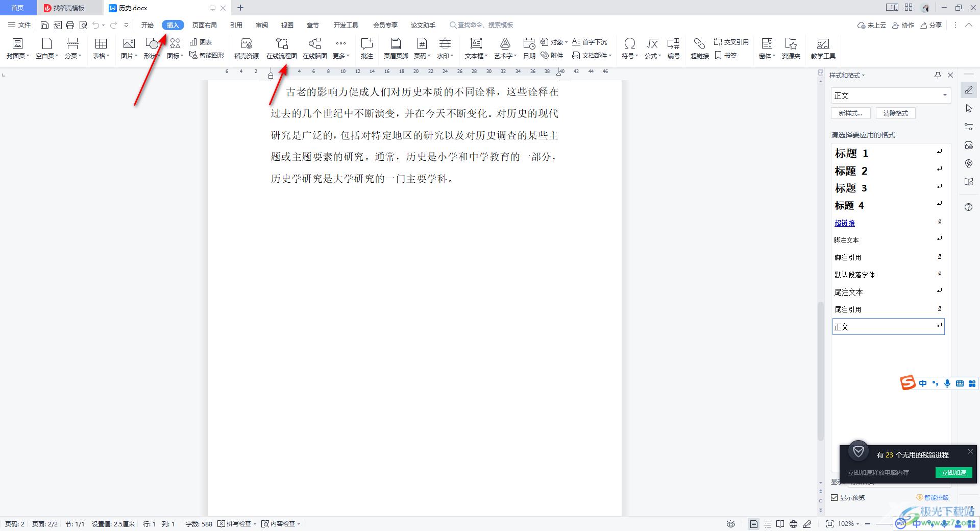The image size is (980, 531).
Task: Open help in right sidebar
Action: click(969, 207)
